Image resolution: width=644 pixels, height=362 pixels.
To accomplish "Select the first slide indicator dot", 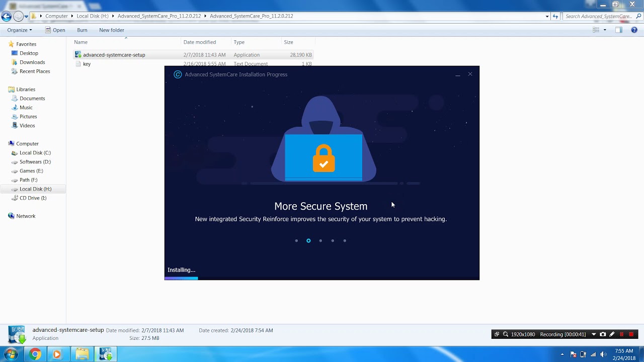I will [296, 241].
